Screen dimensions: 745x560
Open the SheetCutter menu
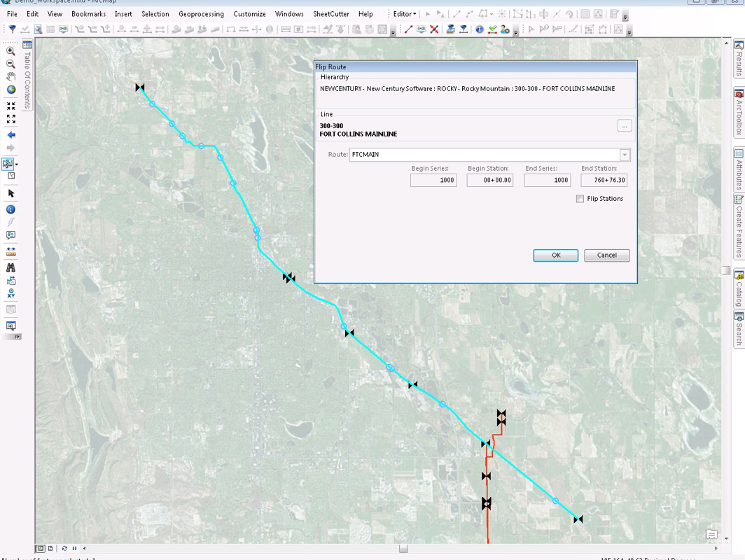331,14
